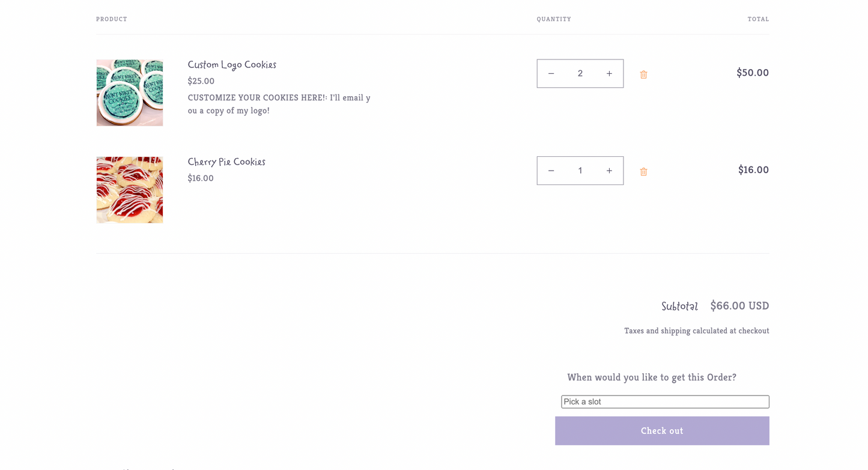868x470 pixels.
Task: Decrease Custom Logo Cookies quantity with minus
Action: pyautogui.click(x=551, y=73)
